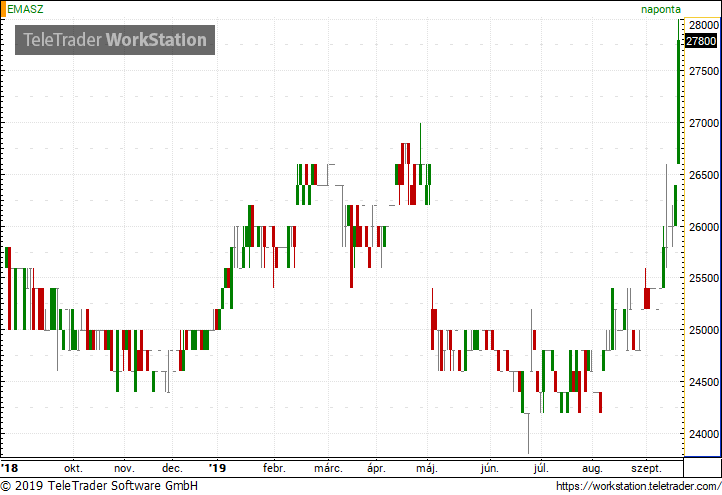Screen dimensions: 722x495
Task: Click the 'aug.' month label
Action: coord(592,469)
